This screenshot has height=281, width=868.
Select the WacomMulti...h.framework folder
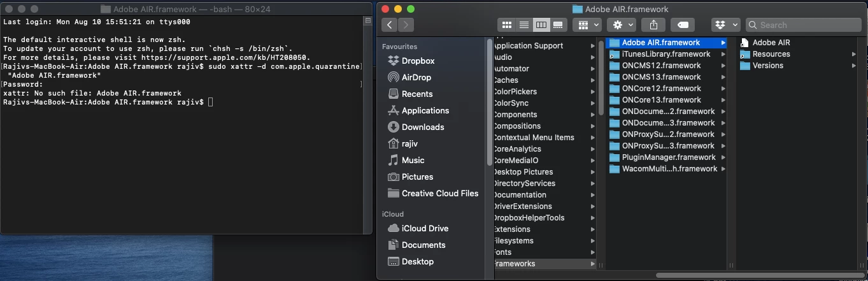pos(667,169)
